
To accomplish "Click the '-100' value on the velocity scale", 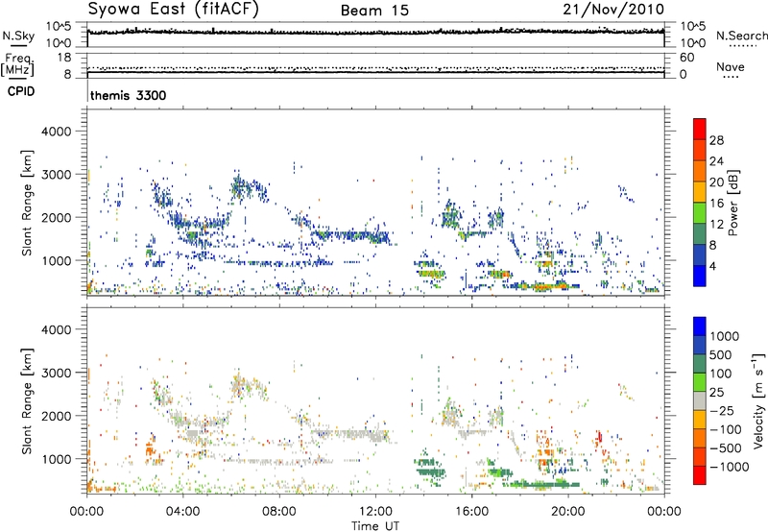I will click(x=726, y=429).
